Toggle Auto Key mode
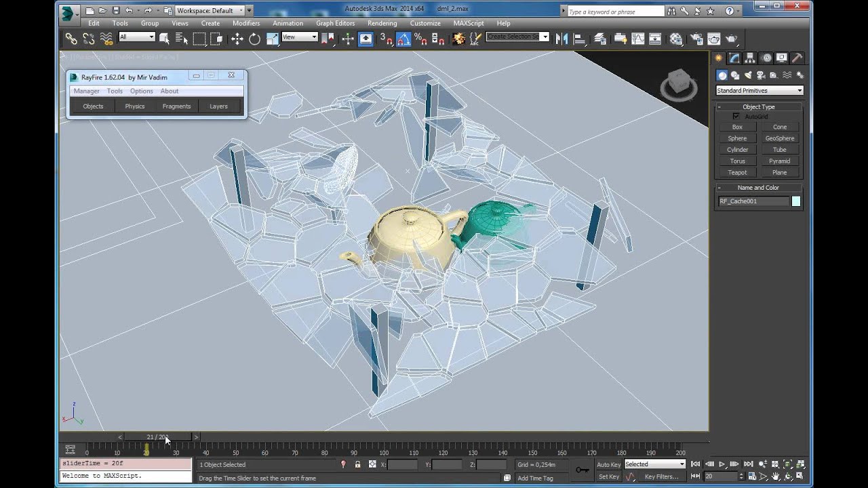 608,464
